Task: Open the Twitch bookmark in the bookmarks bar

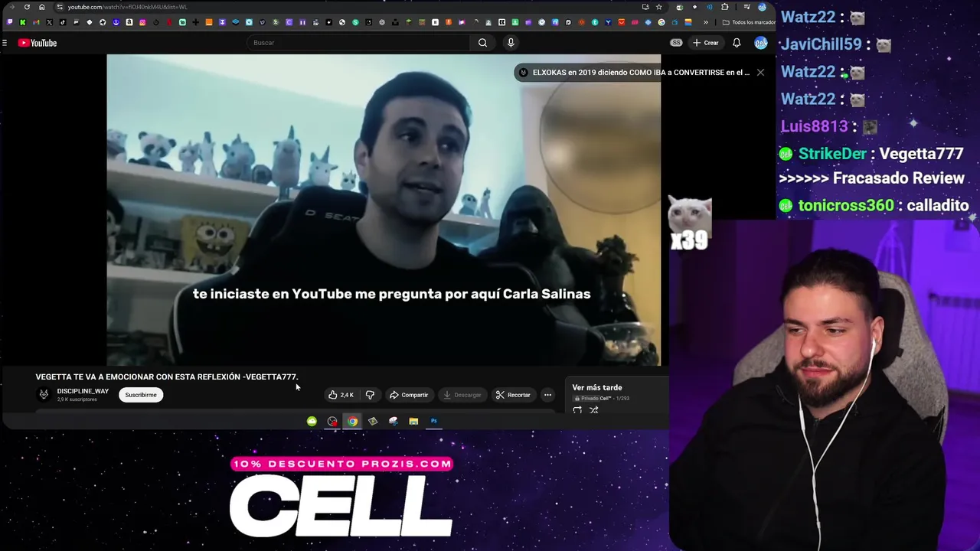Action: (x=9, y=22)
